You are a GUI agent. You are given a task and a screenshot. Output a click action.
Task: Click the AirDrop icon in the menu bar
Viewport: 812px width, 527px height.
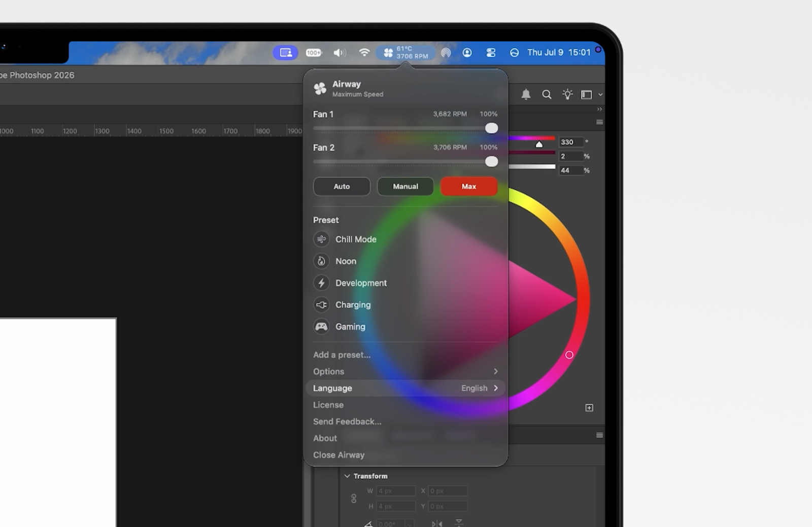pos(446,53)
